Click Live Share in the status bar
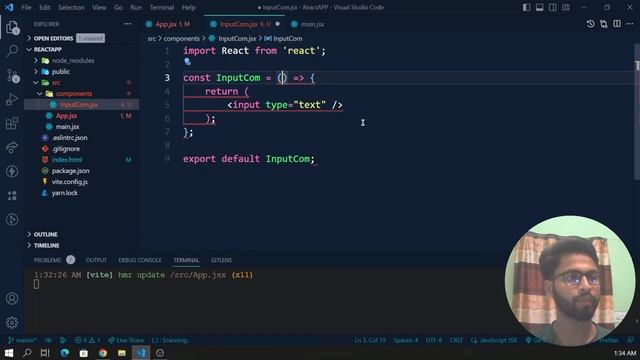The width and height of the screenshot is (640, 360). coord(126,340)
